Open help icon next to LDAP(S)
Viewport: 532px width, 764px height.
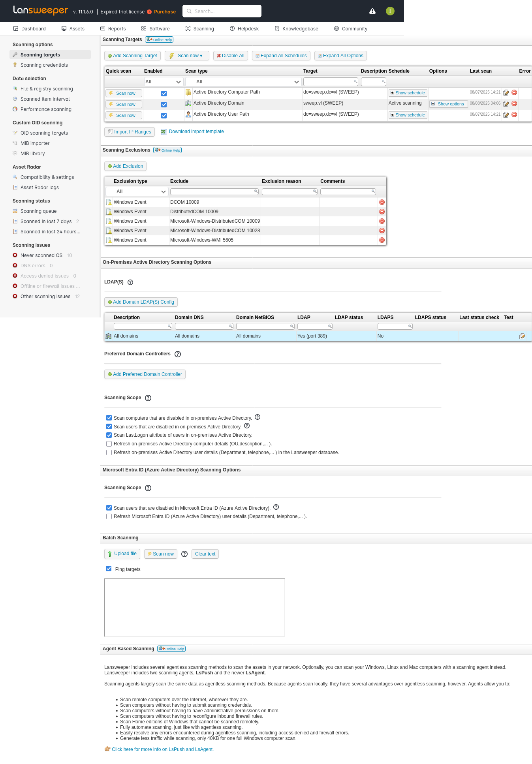[x=130, y=282]
